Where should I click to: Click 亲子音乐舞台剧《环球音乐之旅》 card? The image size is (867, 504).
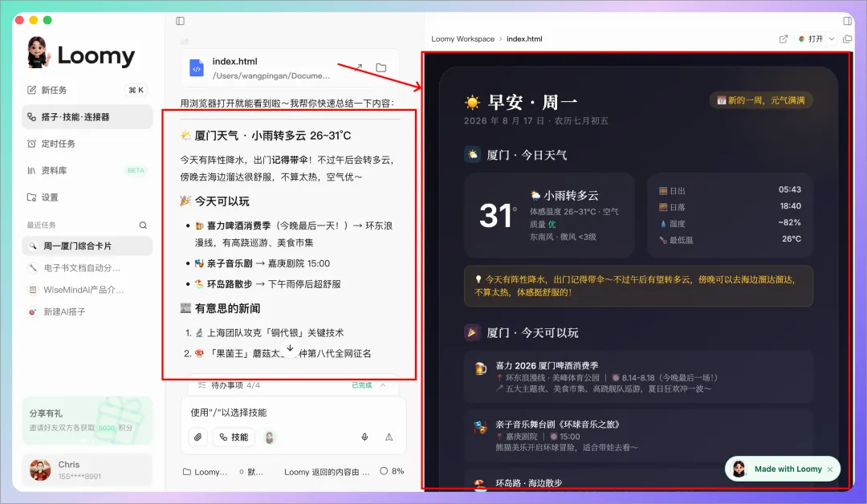click(x=638, y=436)
